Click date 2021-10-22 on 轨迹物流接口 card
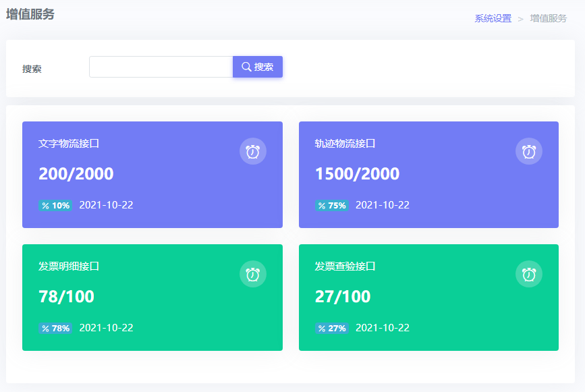The width and height of the screenshot is (585, 392). (x=383, y=205)
